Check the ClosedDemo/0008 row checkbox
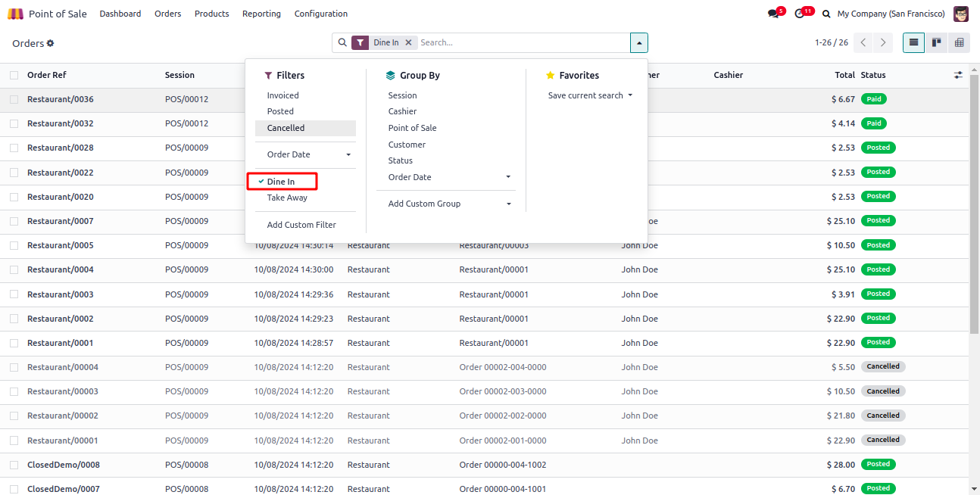980x495 pixels. (x=14, y=465)
